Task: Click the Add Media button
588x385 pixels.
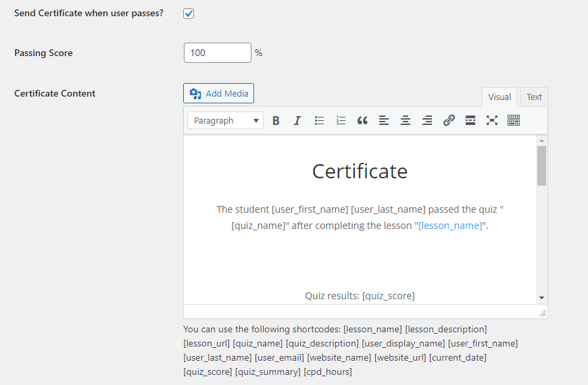Action: click(x=218, y=93)
